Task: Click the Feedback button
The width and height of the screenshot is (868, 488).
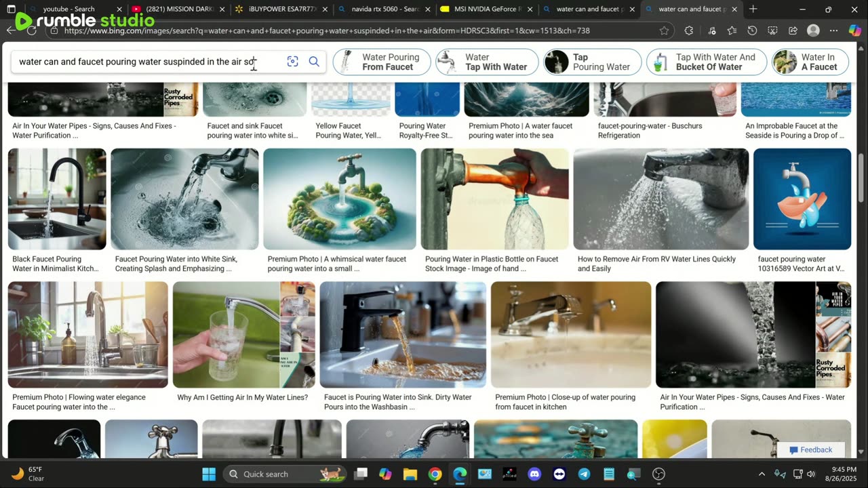Action: coord(810,449)
